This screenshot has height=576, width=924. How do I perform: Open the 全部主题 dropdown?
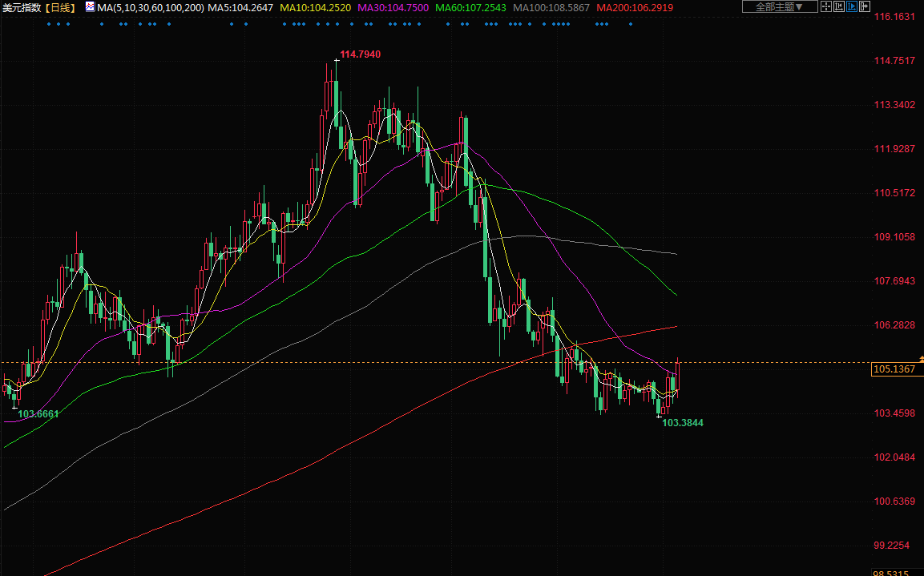pyautogui.click(x=780, y=7)
